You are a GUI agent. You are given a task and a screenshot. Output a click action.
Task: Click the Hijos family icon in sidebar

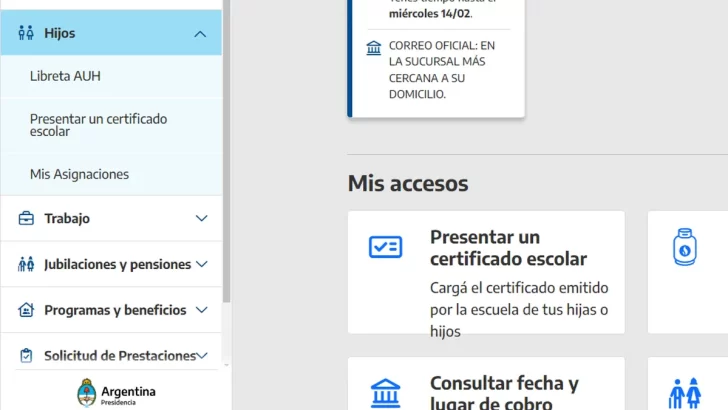(26, 33)
